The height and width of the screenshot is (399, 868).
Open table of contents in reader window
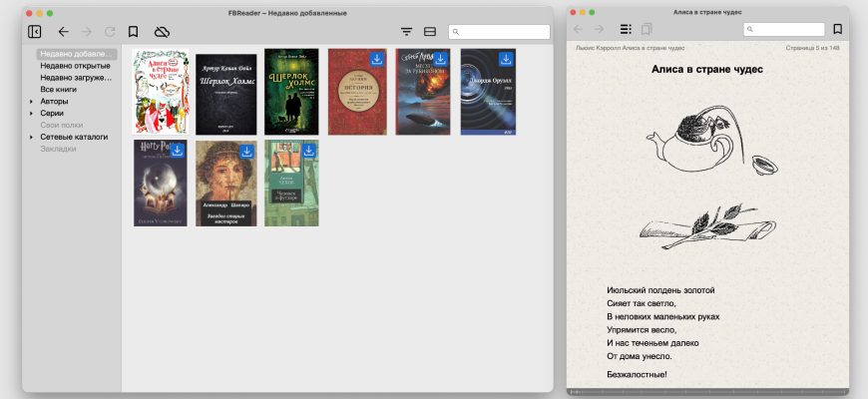click(626, 30)
